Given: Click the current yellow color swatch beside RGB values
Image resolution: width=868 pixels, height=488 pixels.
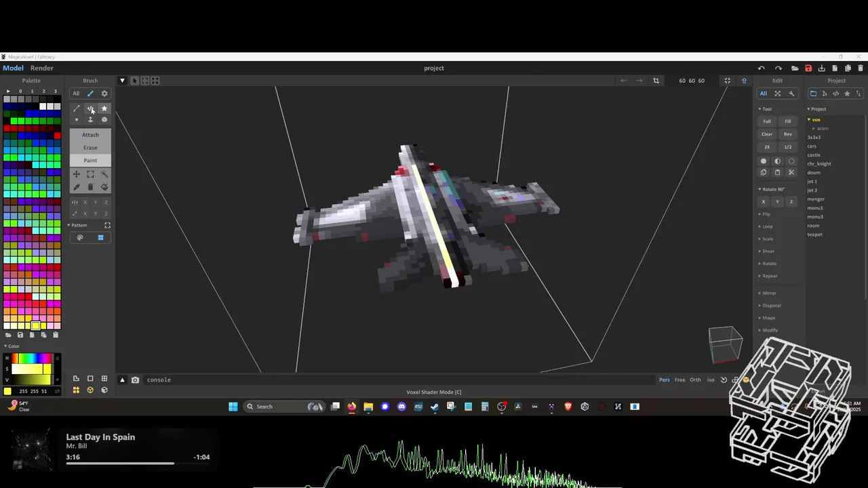Looking at the screenshot, I should tap(7, 391).
